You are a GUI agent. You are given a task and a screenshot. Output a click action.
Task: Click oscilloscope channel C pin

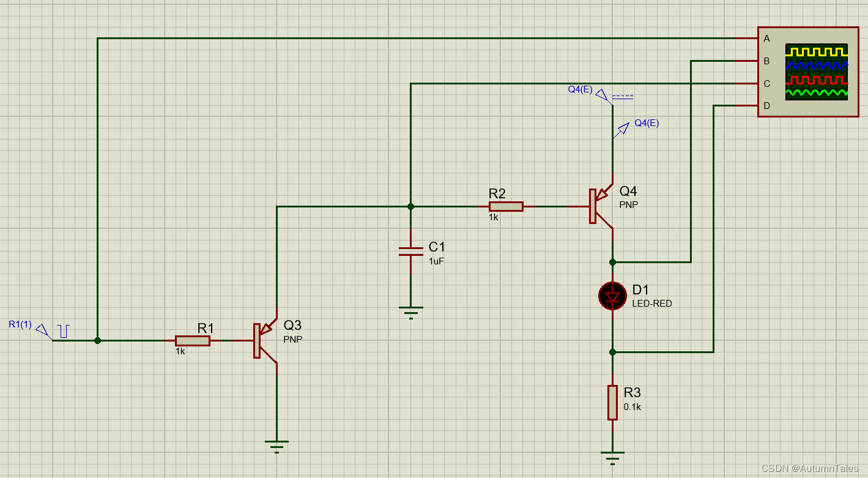[x=747, y=83]
